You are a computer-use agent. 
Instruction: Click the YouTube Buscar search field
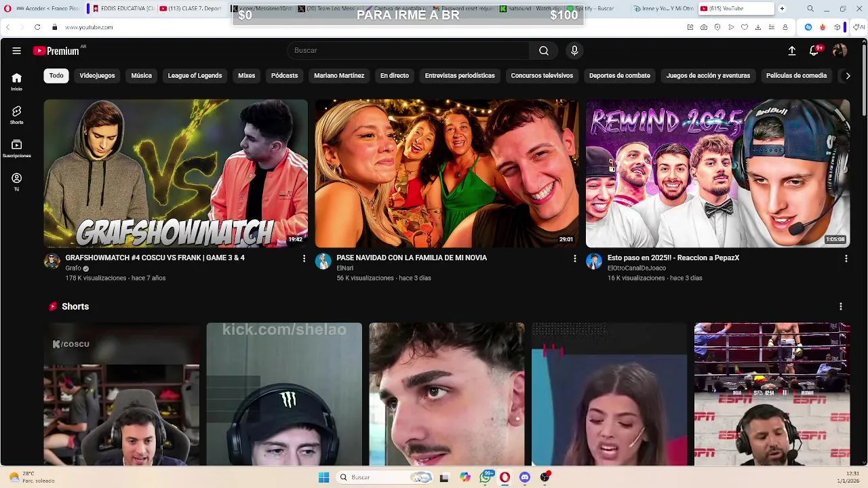click(408, 51)
